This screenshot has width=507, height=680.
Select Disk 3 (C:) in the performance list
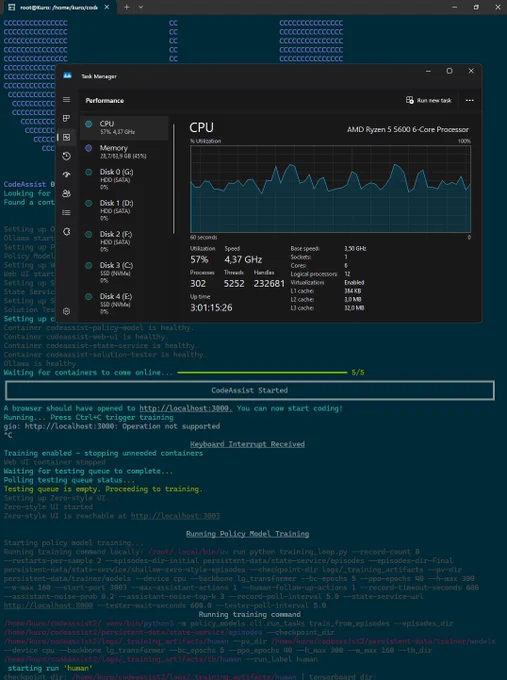(124, 273)
